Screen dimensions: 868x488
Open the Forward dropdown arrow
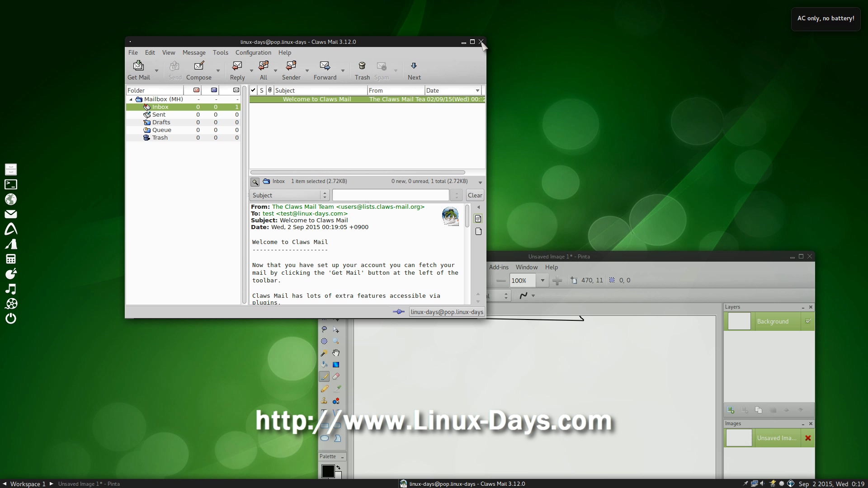coord(343,71)
